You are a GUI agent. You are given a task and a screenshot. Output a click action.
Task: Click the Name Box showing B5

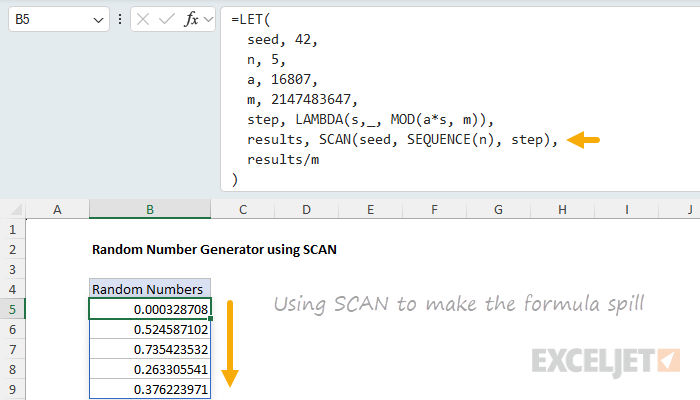(x=59, y=19)
